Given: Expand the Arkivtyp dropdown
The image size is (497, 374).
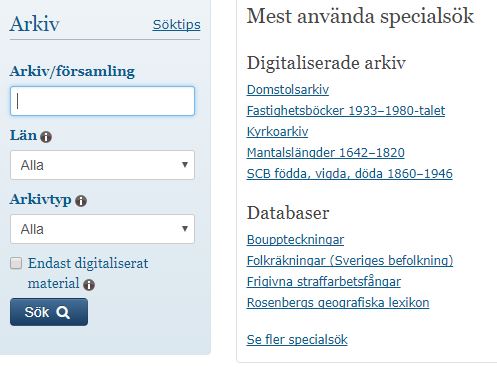Looking at the screenshot, I should click(102, 229).
